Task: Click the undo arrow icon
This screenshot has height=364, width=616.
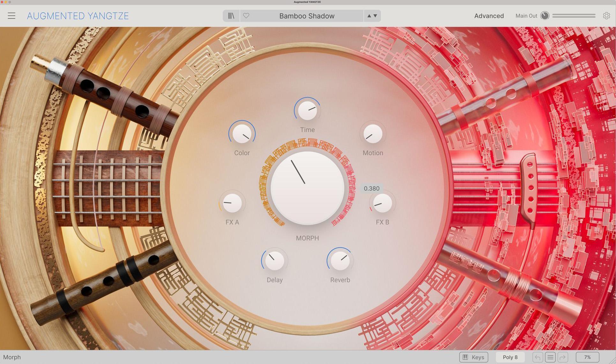Action: tap(537, 357)
